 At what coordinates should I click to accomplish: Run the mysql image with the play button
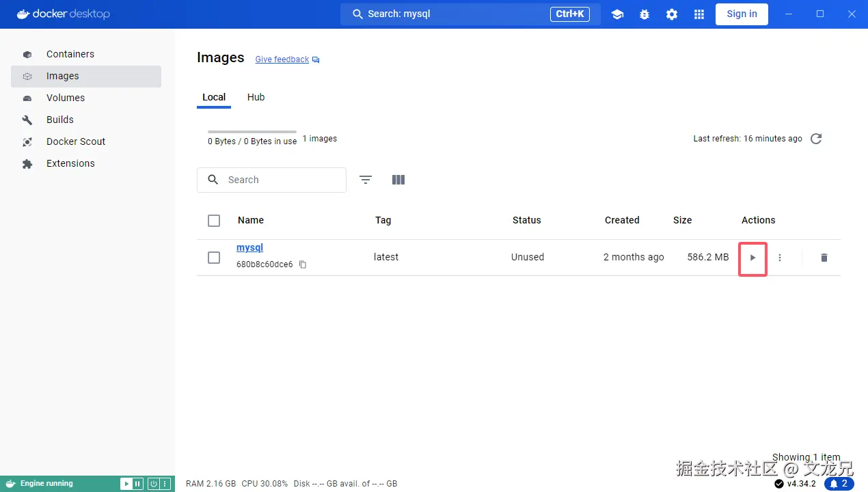pyautogui.click(x=752, y=258)
